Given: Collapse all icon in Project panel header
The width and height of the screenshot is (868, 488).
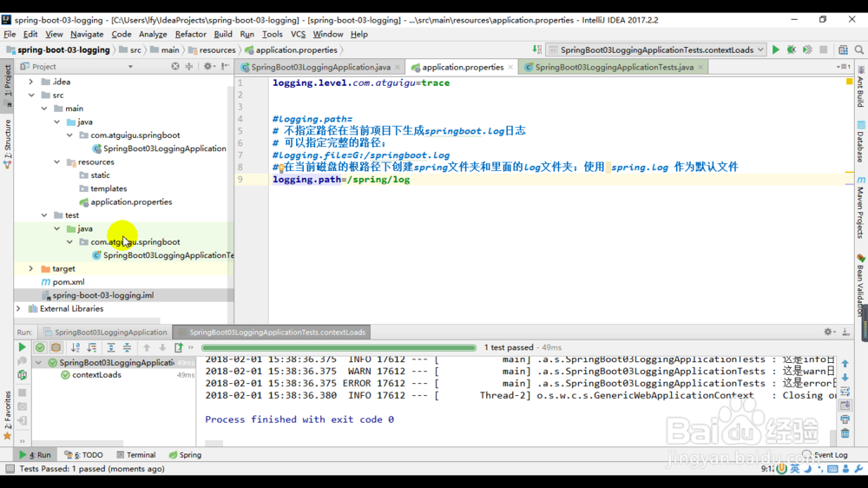Looking at the screenshot, I should click(x=189, y=67).
